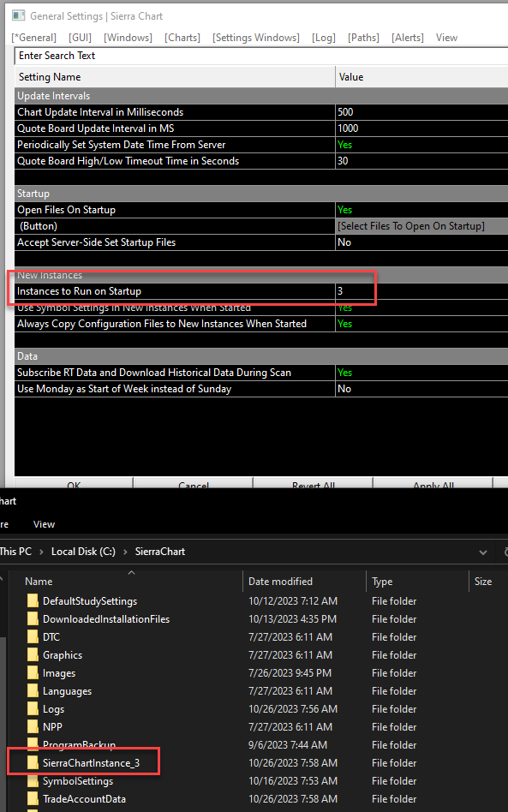Click SierraChart in the address path
This screenshot has width=508, height=812.
160,552
